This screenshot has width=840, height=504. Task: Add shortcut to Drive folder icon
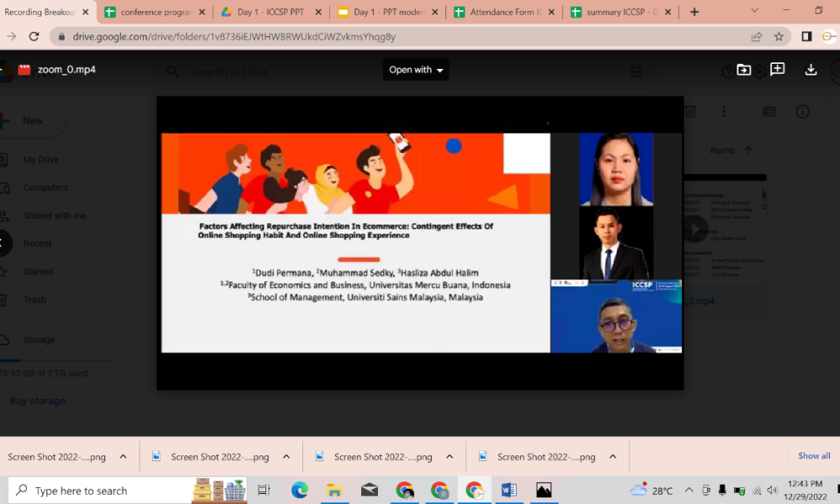tap(743, 70)
